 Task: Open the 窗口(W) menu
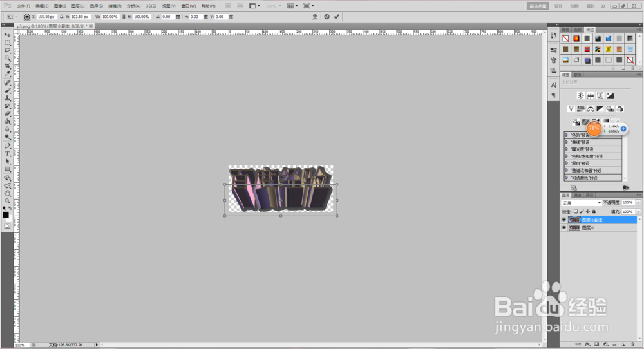point(189,6)
